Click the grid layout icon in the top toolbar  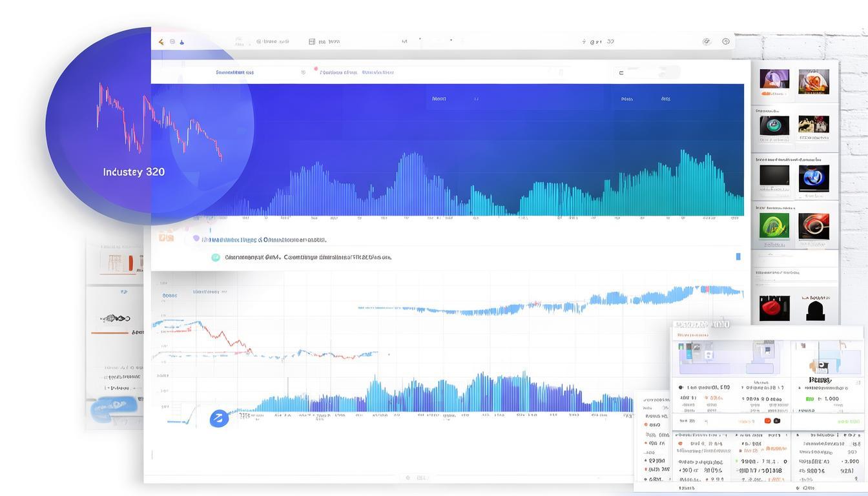312,41
